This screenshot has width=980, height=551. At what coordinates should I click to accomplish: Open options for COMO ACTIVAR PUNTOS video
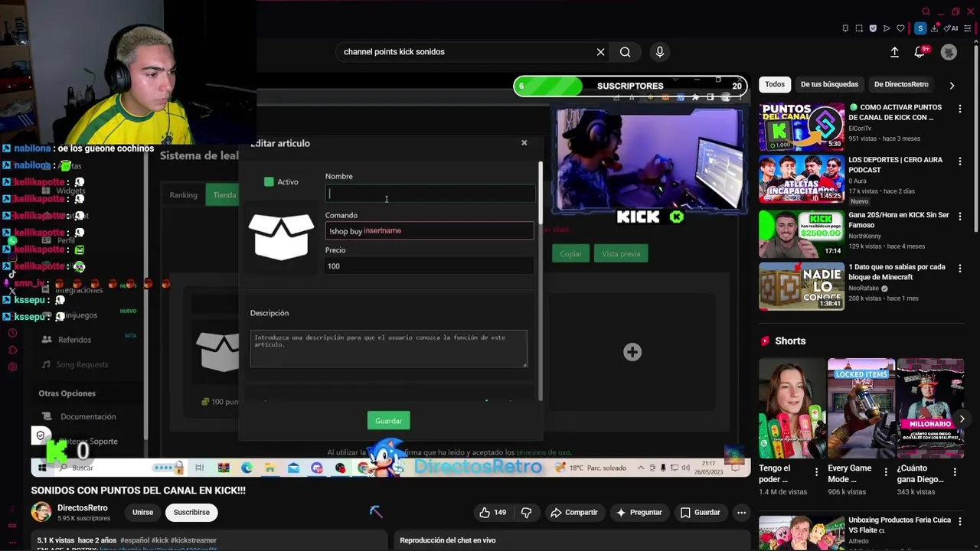[x=959, y=109]
